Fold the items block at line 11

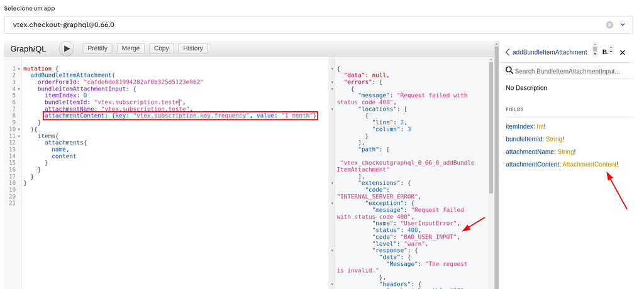click(x=19, y=136)
